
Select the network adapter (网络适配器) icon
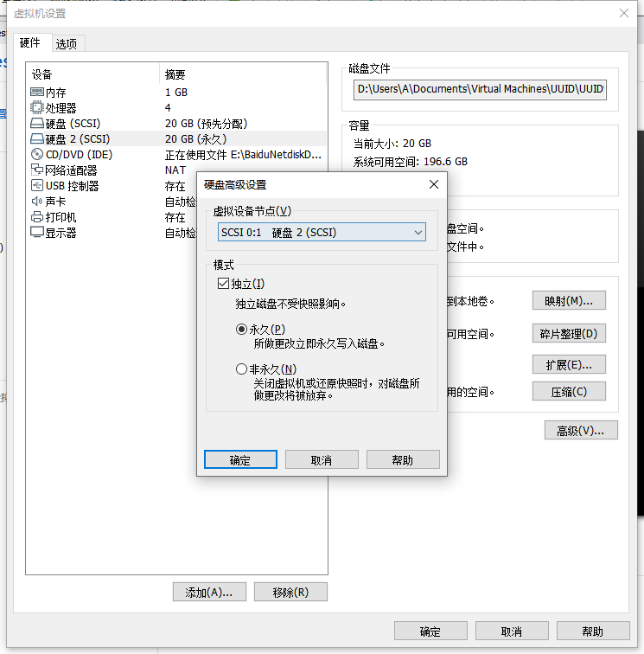tap(37, 170)
